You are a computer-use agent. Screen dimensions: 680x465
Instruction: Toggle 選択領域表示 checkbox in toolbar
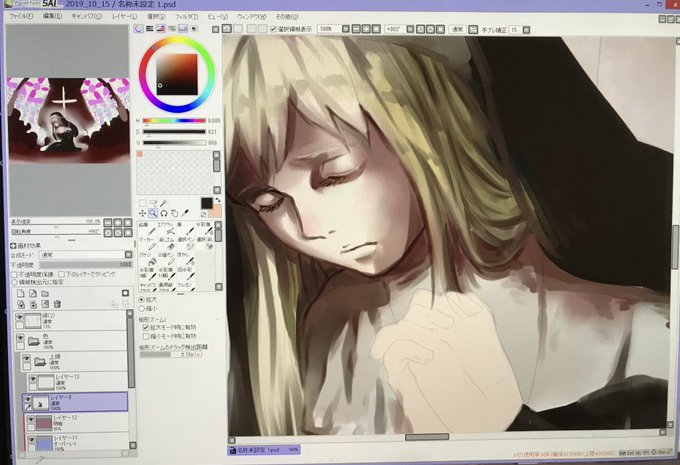[273, 29]
